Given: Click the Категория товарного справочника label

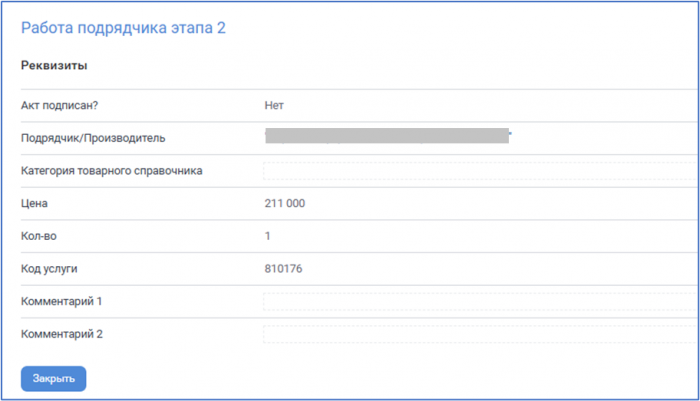Looking at the screenshot, I should [x=112, y=171].
